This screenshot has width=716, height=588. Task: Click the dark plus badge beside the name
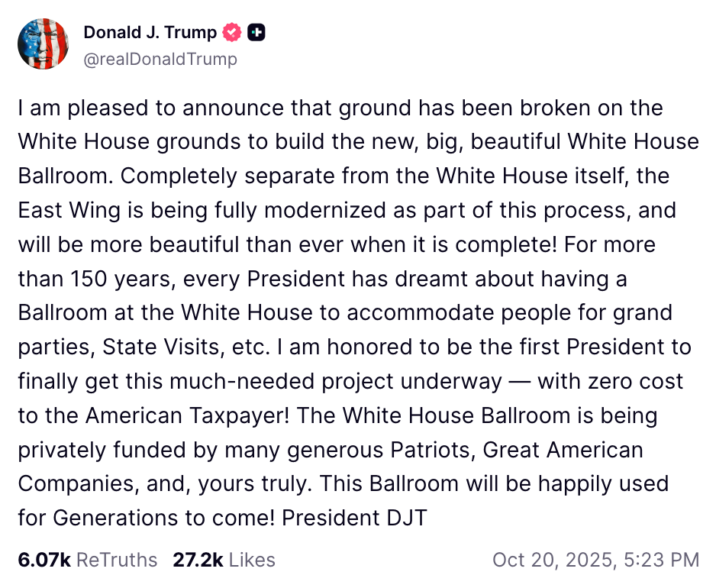pos(256,33)
